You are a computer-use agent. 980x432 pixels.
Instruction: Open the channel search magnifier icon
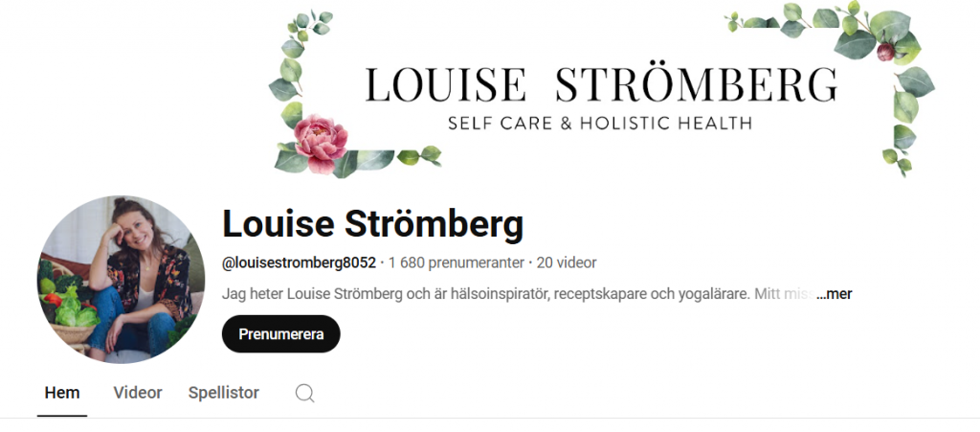[x=304, y=394]
